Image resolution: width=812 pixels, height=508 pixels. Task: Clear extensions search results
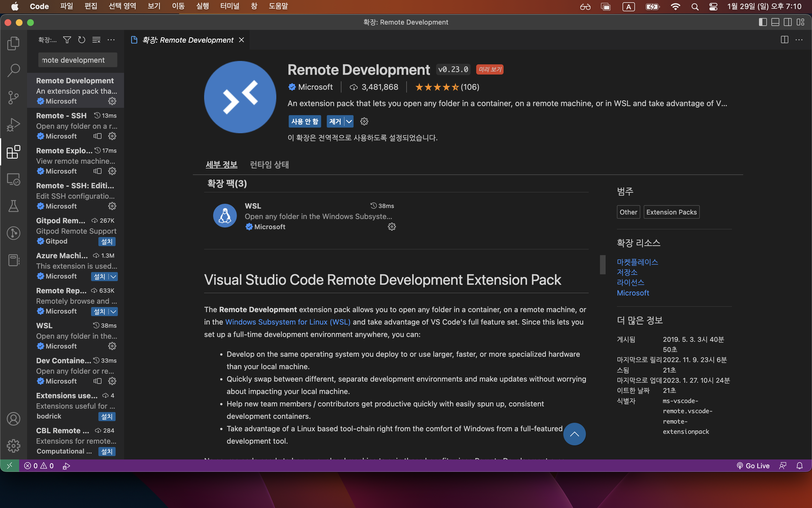96,40
